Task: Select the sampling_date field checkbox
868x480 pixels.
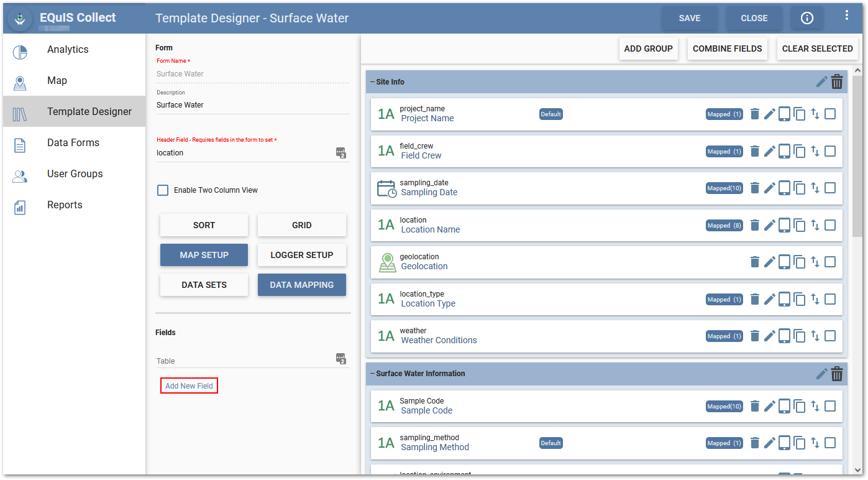Action: click(830, 188)
